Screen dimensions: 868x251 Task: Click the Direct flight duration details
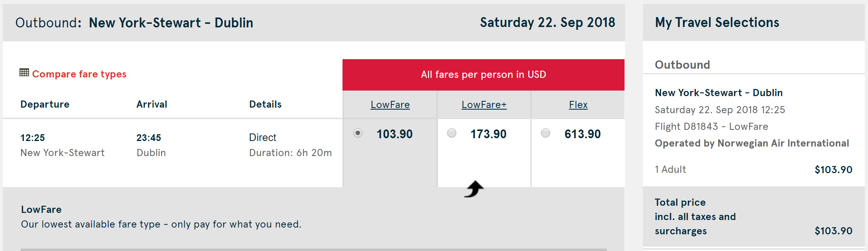pos(290,145)
